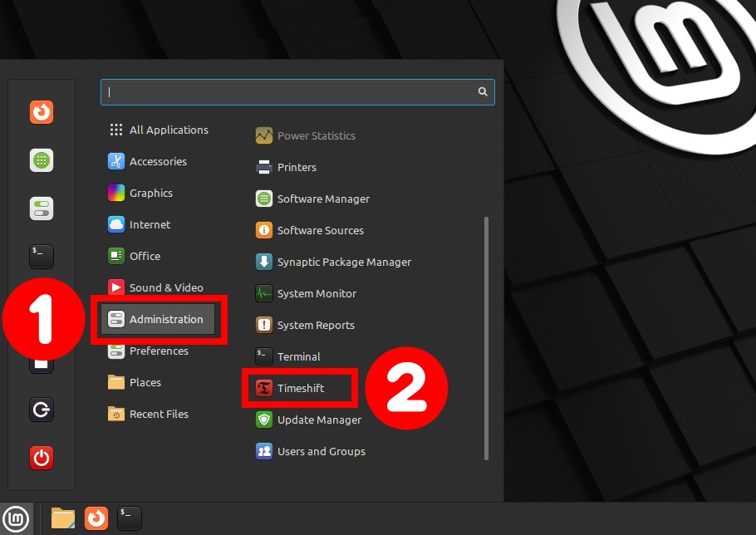Screen dimensions: 756x535
Task: Open Power Statistics
Action: click(305, 136)
